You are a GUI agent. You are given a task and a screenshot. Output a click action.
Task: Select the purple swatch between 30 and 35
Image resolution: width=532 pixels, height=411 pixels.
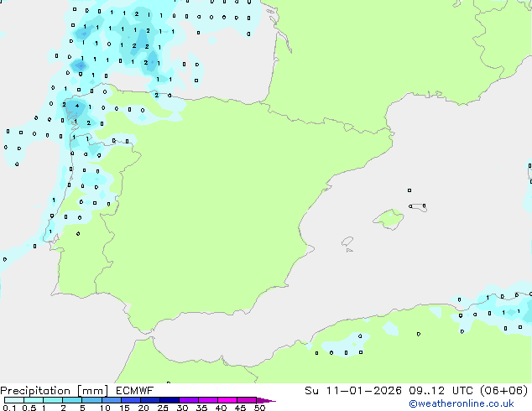point(189,400)
